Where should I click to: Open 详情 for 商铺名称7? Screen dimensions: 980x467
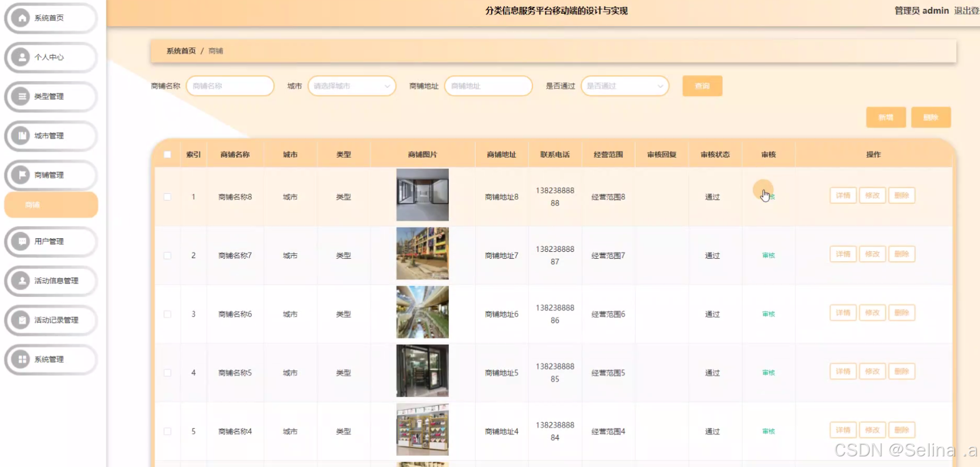point(843,254)
